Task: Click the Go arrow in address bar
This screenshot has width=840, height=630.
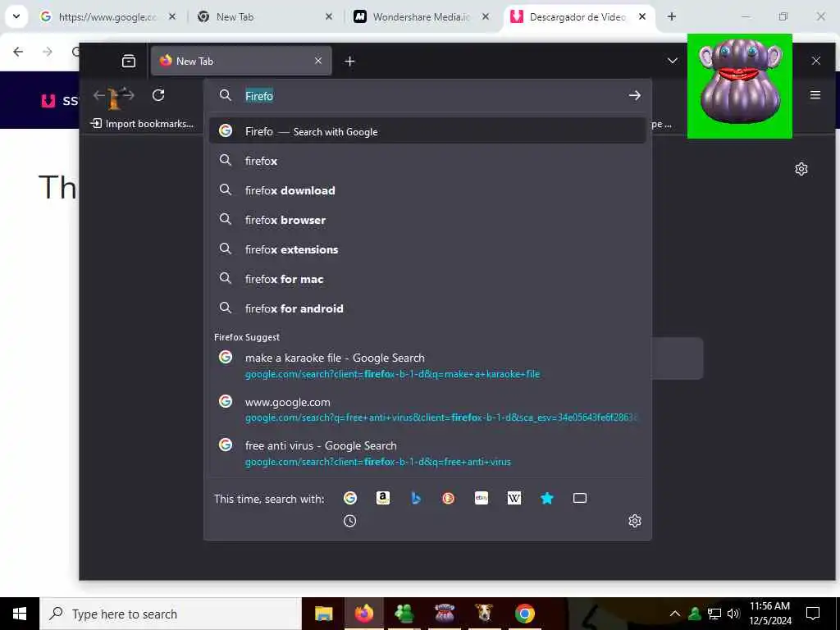Action: coord(634,95)
